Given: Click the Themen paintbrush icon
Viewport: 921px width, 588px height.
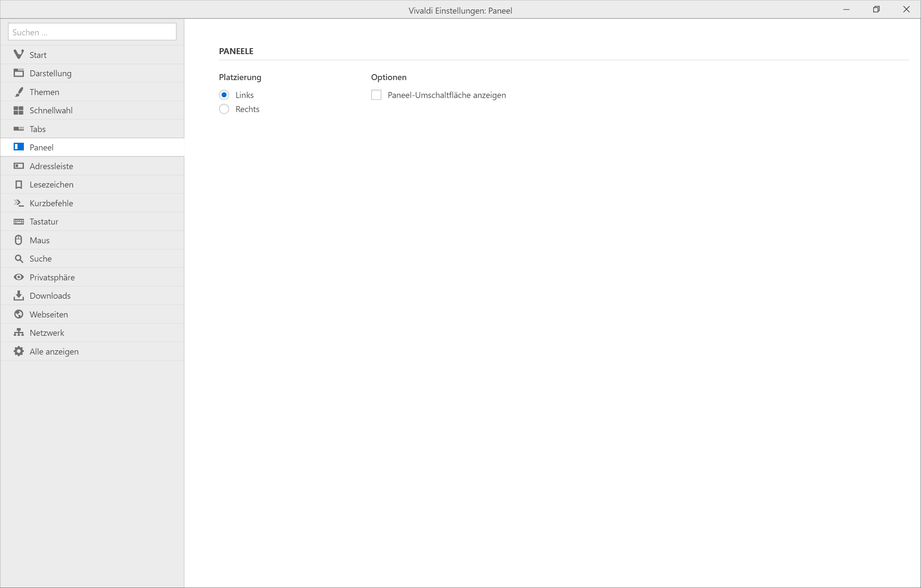Looking at the screenshot, I should point(18,92).
